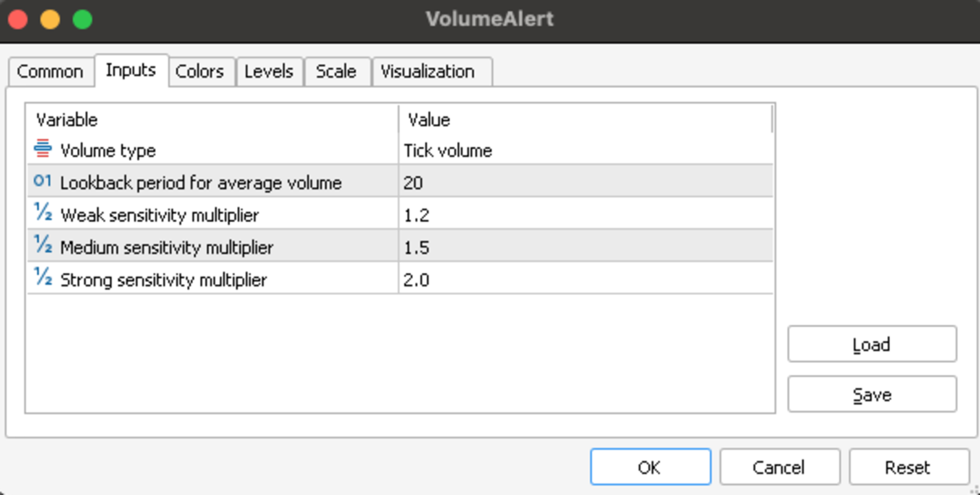This screenshot has height=495, width=980.
Task: Click the Weak sensitivity multiplier icon
Action: coord(43,213)
